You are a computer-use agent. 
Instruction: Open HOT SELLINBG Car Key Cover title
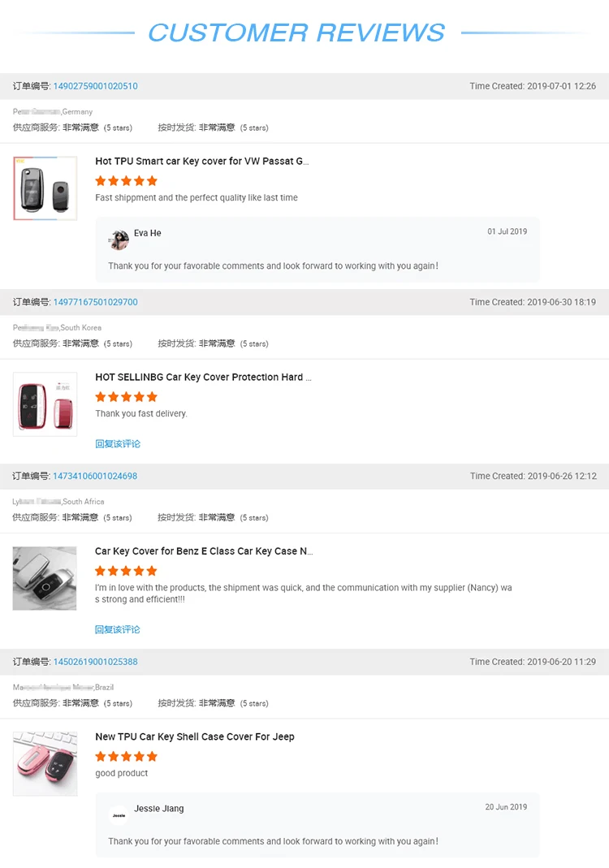pos(203,378)
